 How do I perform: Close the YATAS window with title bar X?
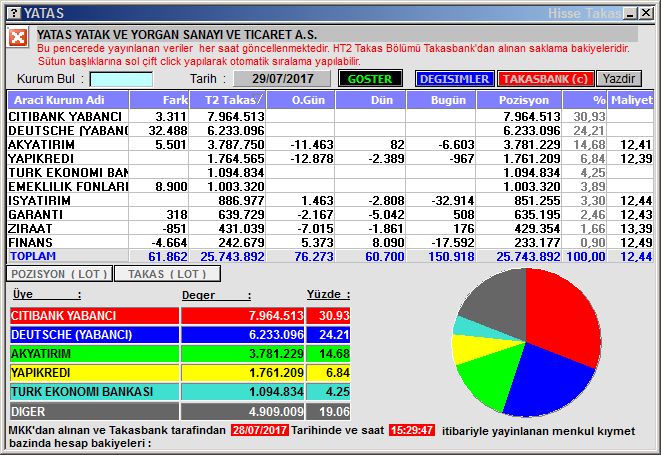pyautogui.click(x=645, y=13)
